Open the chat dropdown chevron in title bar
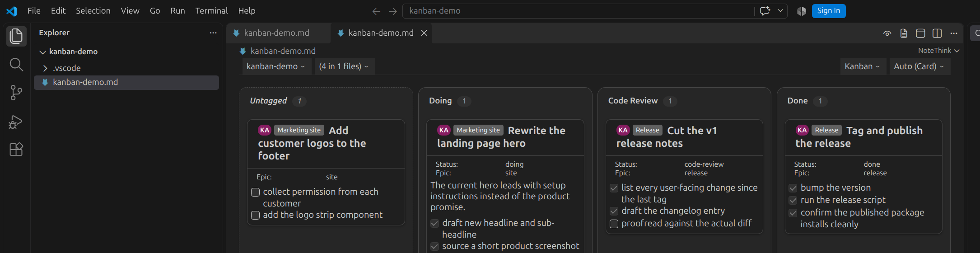 [780, 11]
